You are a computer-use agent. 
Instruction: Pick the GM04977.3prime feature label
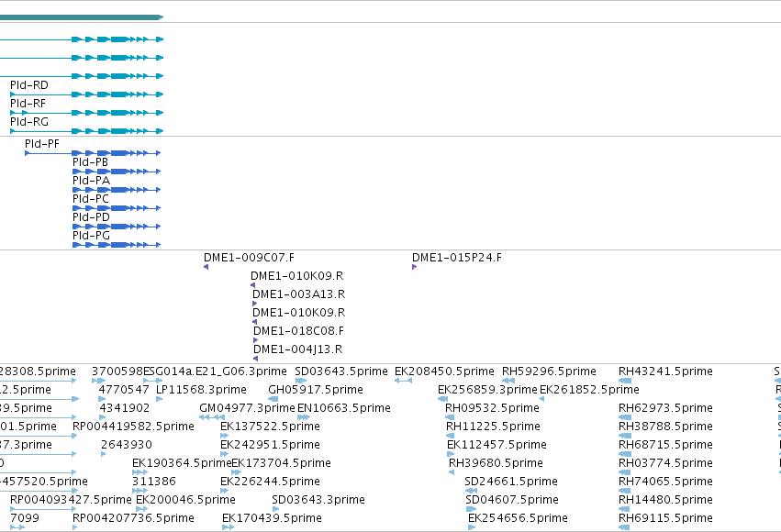248,408
